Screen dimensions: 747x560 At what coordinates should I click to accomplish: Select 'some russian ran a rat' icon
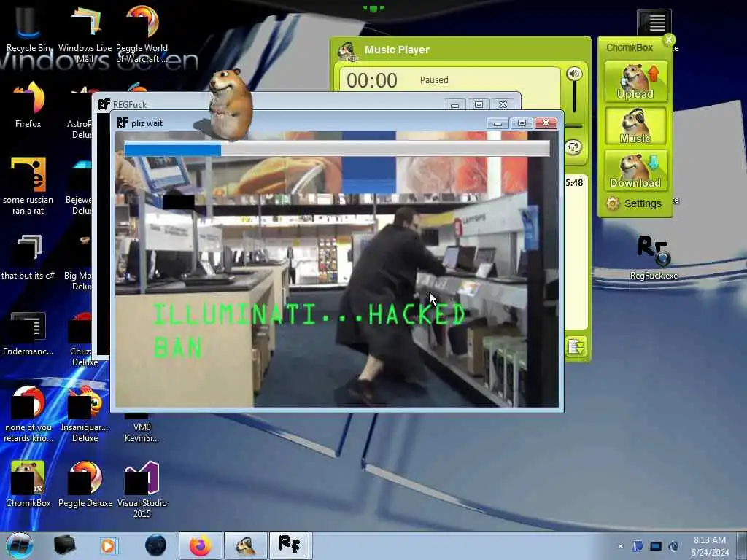(28, 184)
